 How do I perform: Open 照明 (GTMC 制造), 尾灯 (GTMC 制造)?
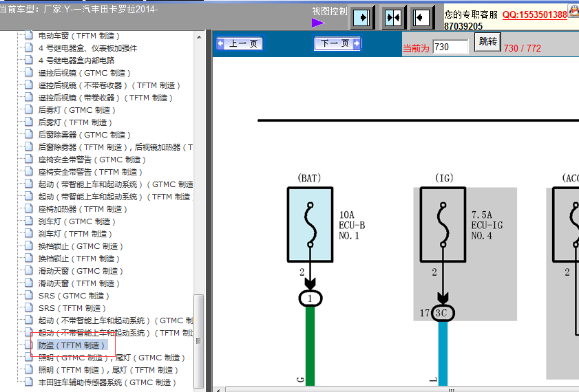click(x=112, y=358)
